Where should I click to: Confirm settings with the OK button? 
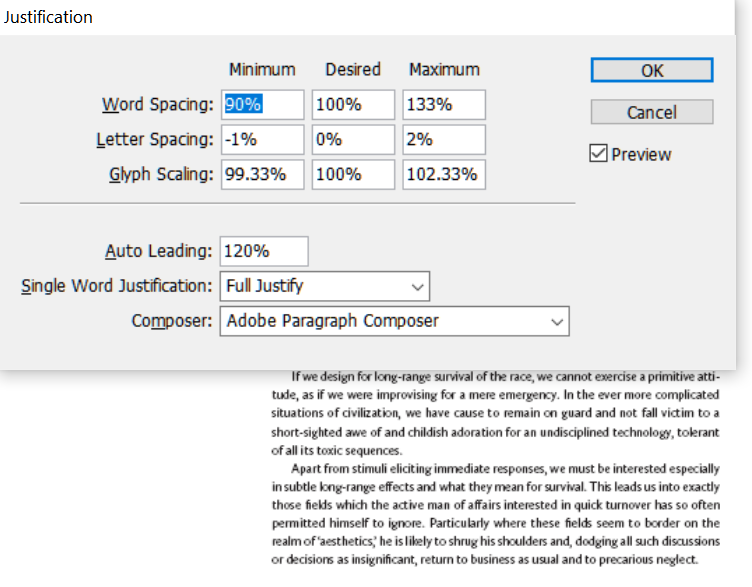[x=652, y=70]
